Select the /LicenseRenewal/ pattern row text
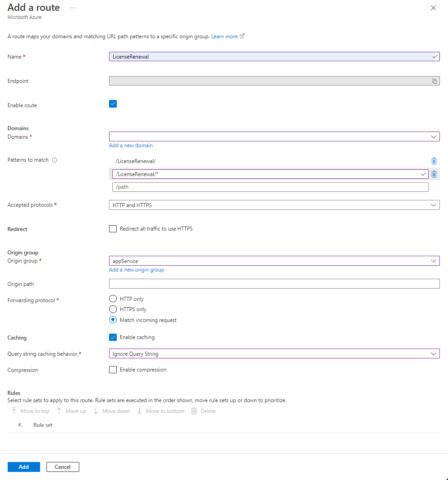This screenshot has height=480, width=448. (x=136, y=161)
